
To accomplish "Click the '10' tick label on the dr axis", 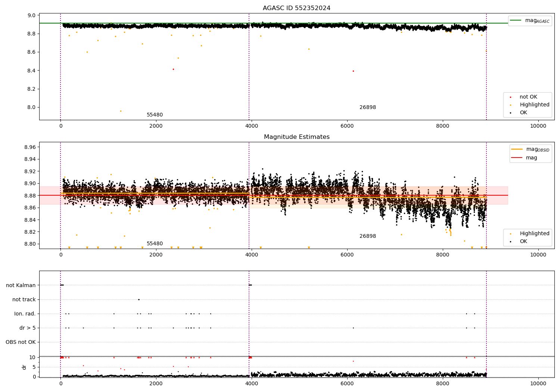I will (32, 357).
